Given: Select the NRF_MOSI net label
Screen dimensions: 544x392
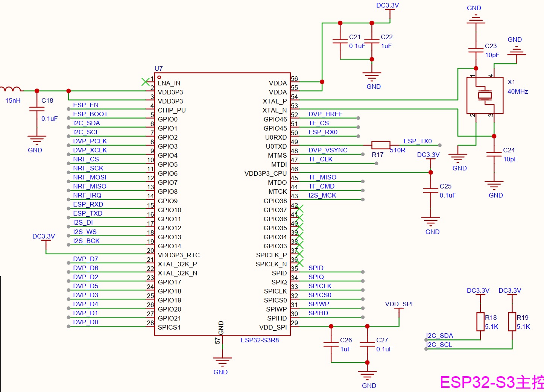Looking at the screenshot, I should tap(90, 177).
